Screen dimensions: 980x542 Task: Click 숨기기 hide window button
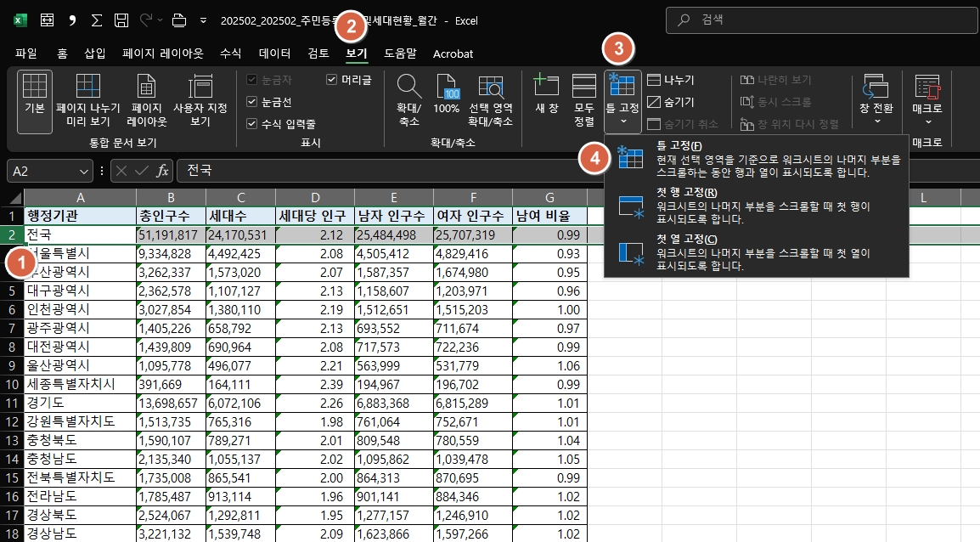(x=671, y=102)
